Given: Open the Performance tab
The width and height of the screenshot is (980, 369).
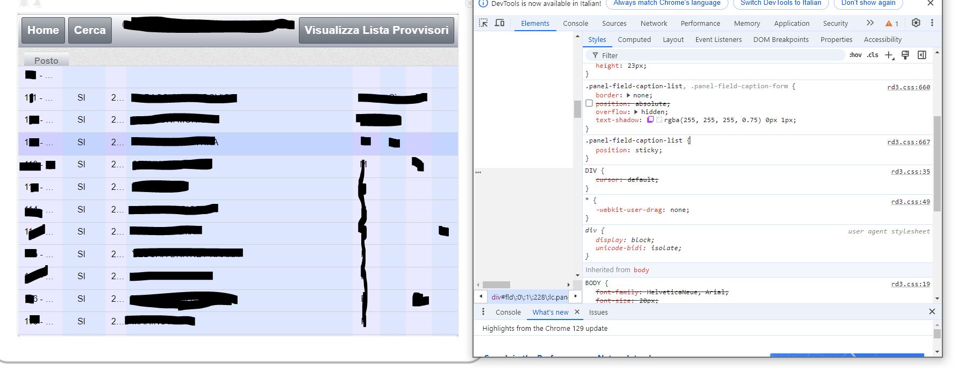Looking at the screenshot, I should pyautogui.click(x=700, y=23).
